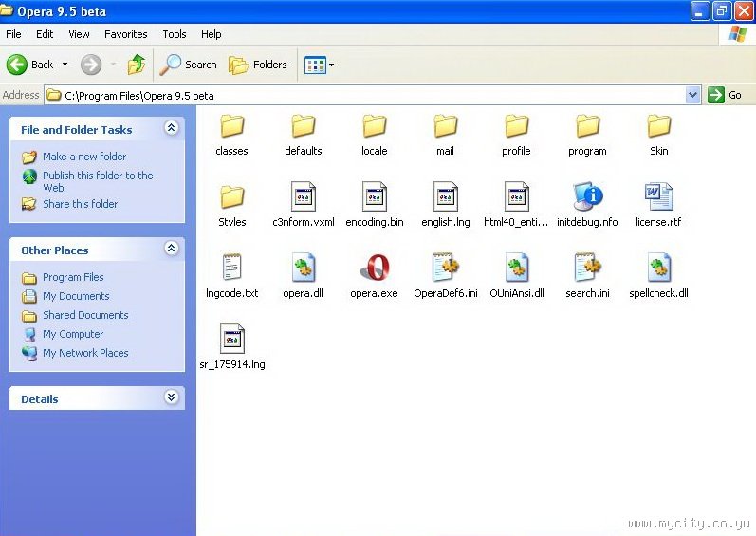
Task: Select the red Opera opera.exe icon
Action: tap(375, 267)
